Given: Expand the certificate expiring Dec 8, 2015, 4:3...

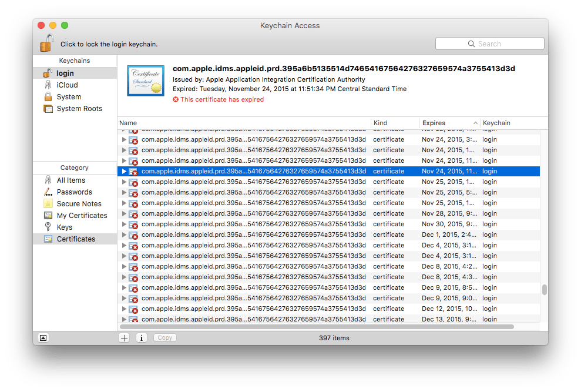Looking at the screenshot, I should [x=124, y=277].
